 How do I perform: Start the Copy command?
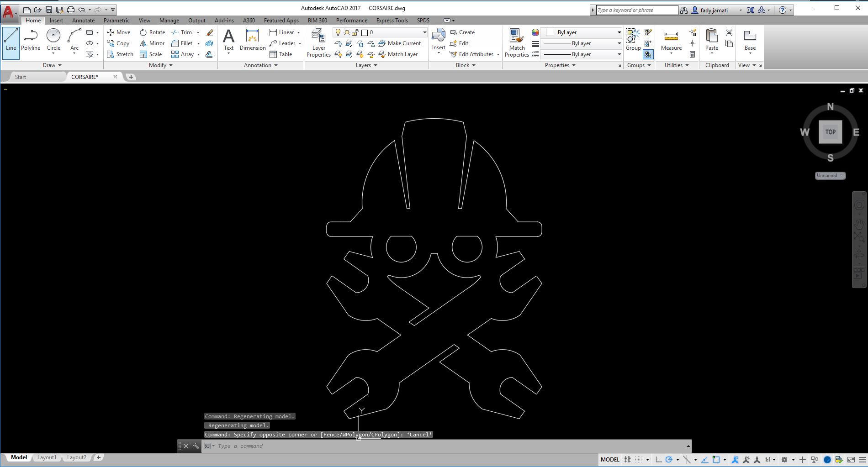pyautogui.click(x=118, y=43)
